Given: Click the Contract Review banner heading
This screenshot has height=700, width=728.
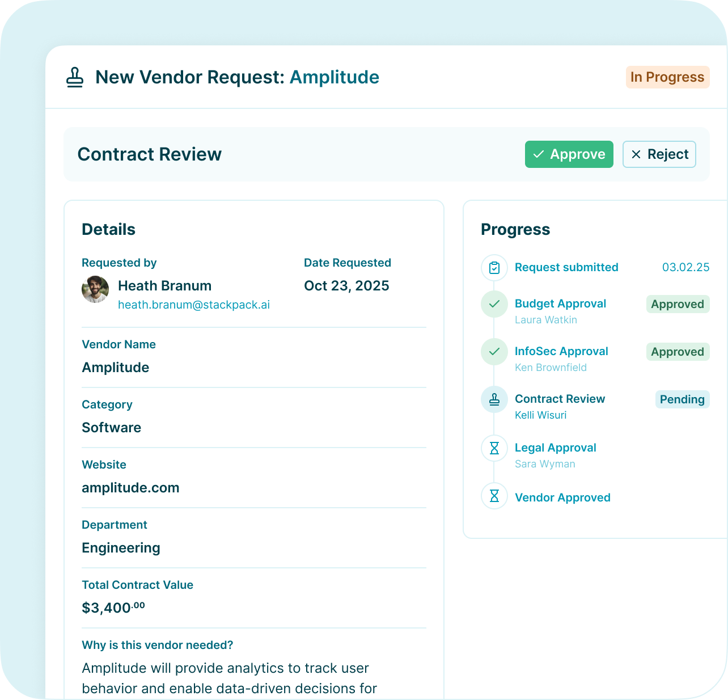Looking at the screenshot, I should [149, 154].
